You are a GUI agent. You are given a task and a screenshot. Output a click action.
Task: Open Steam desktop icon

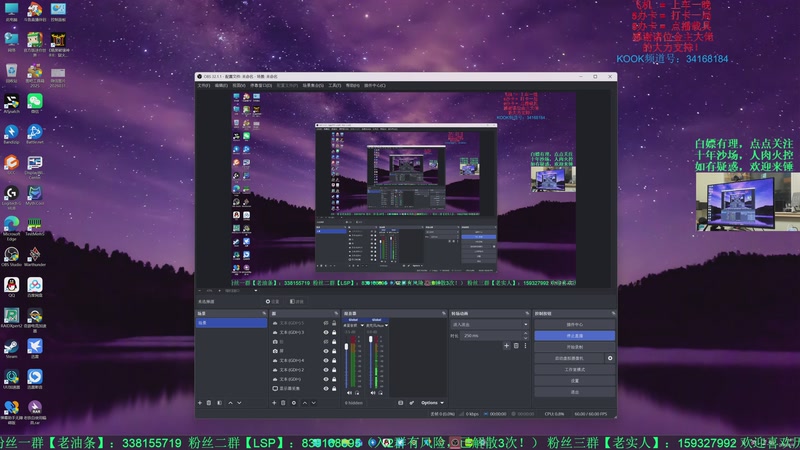pos(11,348)
